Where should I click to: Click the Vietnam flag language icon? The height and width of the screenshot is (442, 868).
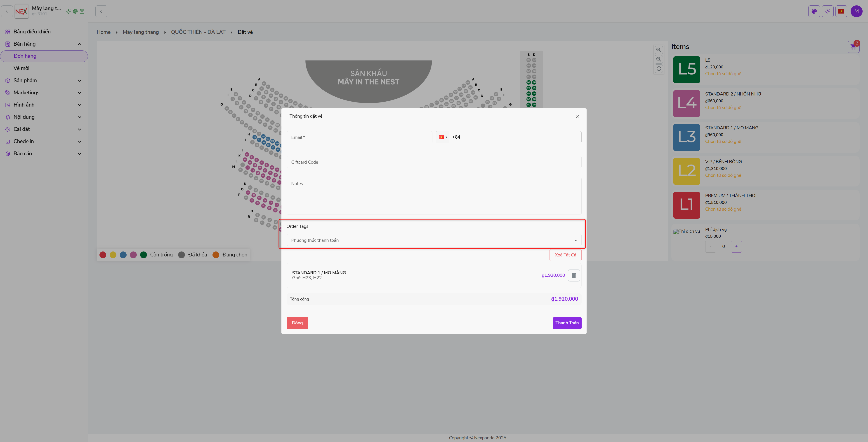point(841,11)
